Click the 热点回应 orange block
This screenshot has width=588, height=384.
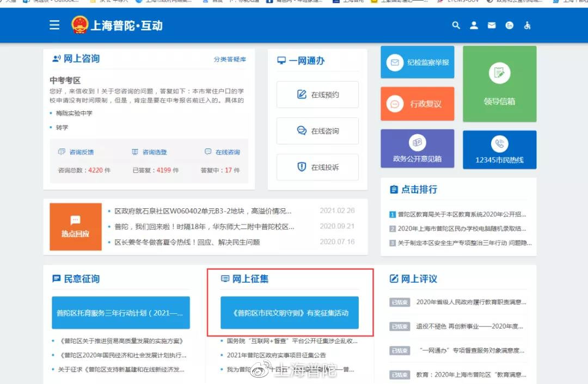click(x=75, y=227)
